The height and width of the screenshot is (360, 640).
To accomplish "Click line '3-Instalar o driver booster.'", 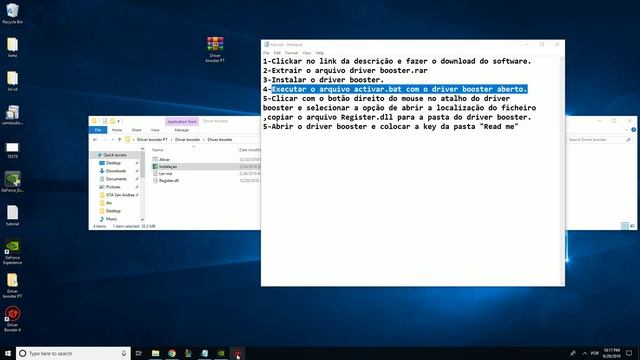I will point(323,80).
